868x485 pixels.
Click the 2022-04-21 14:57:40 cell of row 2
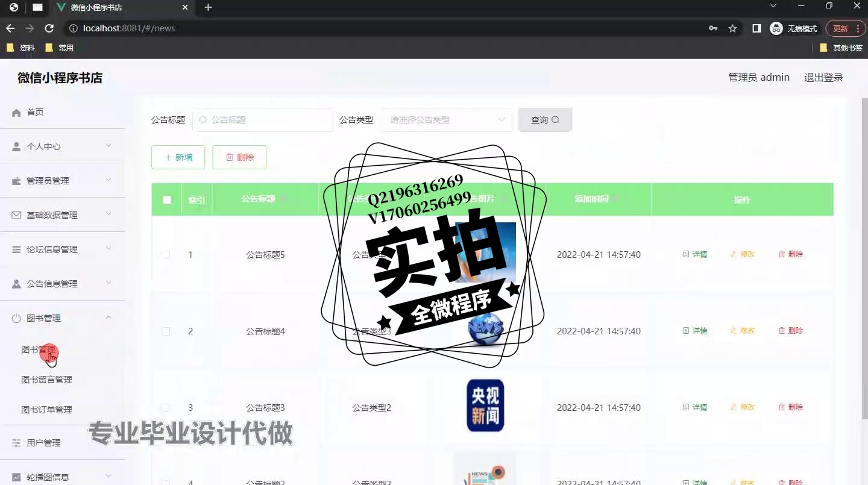point(599,331)
